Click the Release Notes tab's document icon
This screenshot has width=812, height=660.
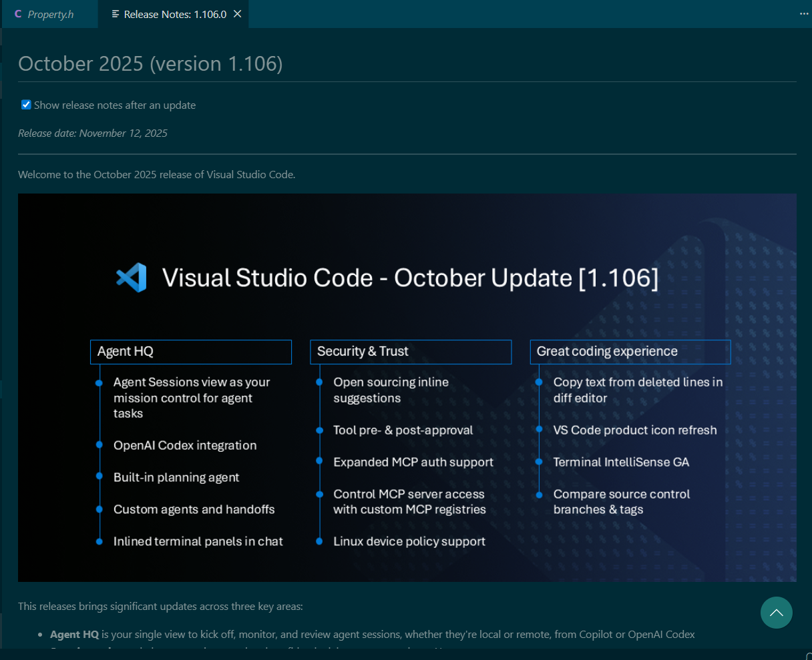tap(116, 14)
